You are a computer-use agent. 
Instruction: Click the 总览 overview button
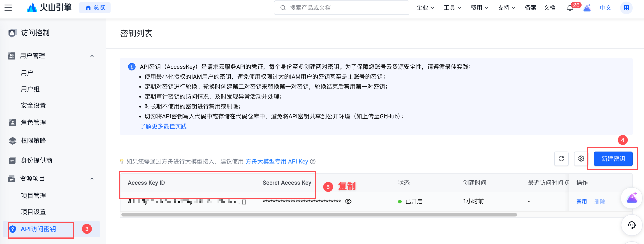click(x=95, y=8)
